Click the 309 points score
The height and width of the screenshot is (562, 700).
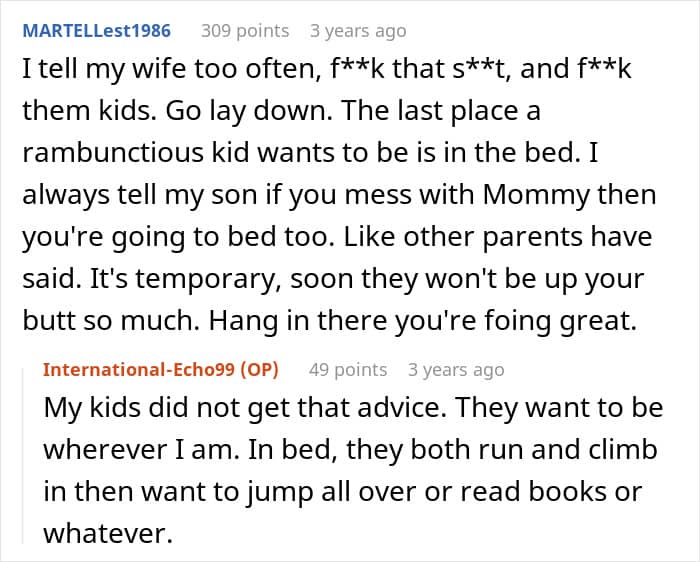pyautogui.click(x=245, y=31)
